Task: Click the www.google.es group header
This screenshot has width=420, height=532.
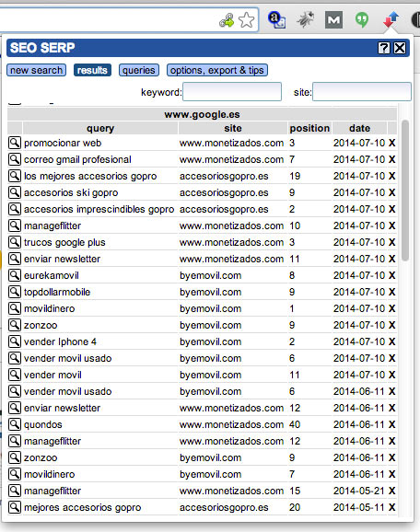Action: [x=202, y=114]
